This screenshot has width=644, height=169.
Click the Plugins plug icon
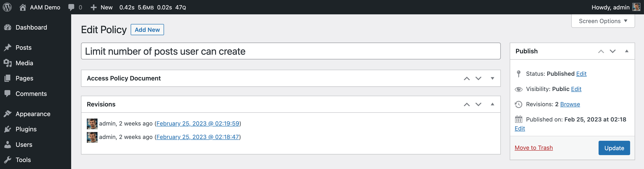click(x=8, y=129)
